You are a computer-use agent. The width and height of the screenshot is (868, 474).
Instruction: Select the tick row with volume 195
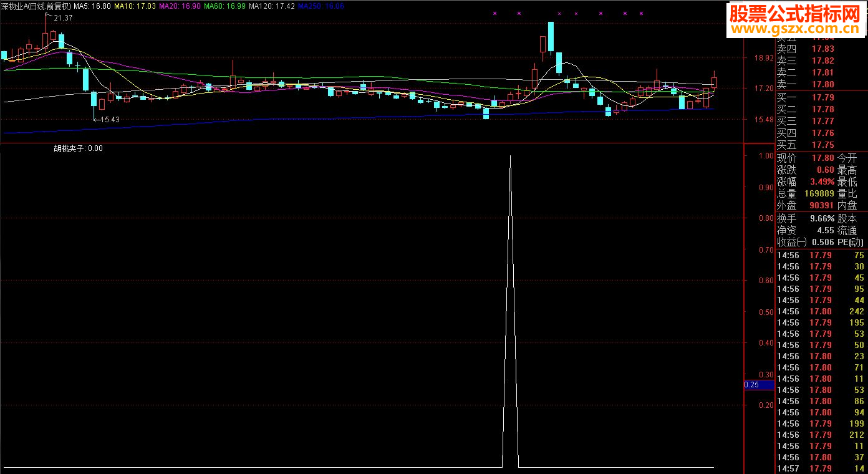point(821,323)
